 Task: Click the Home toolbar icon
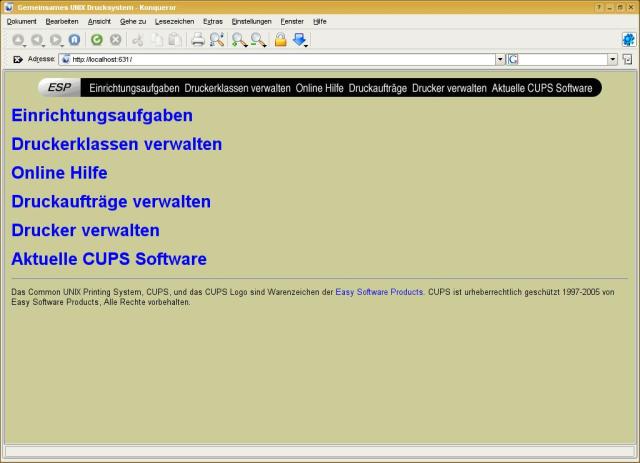point(74,40)
